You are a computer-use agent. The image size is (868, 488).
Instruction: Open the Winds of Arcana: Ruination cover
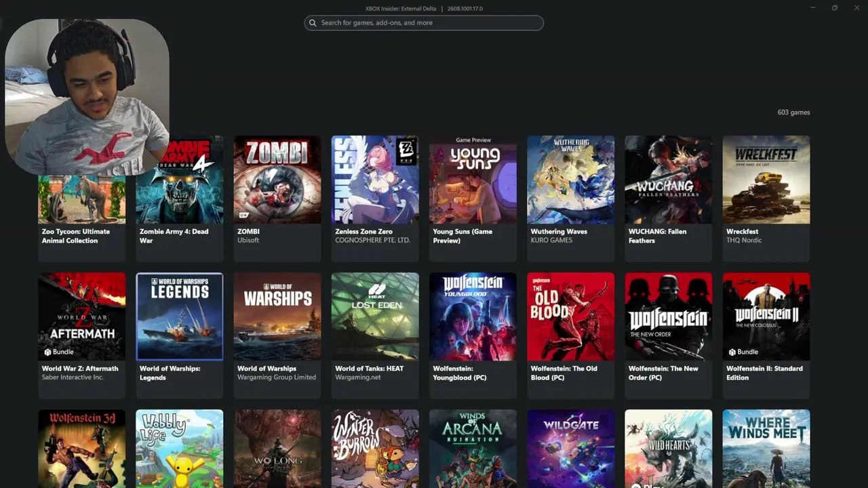point(473,449)
